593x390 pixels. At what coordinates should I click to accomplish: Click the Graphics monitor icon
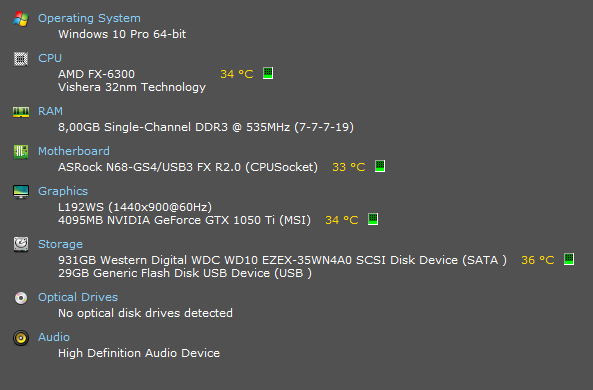pyautogui.click(x=21, y=192)
